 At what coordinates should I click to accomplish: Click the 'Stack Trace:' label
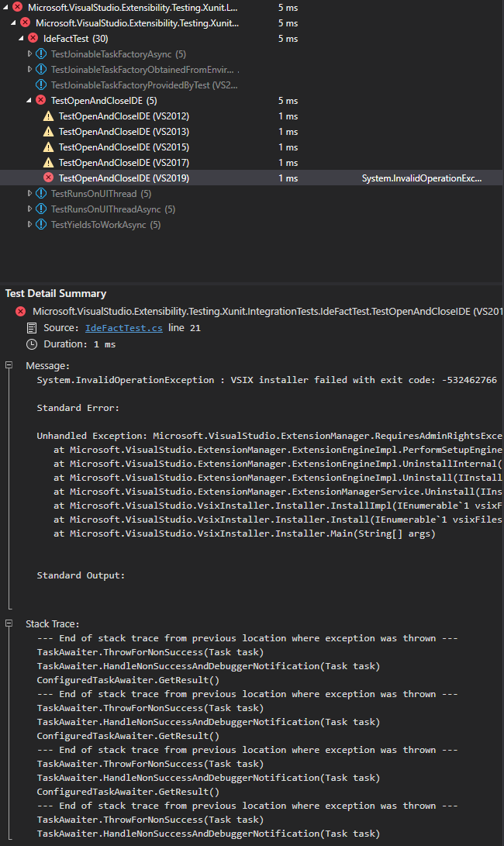pyautogui.click(x=53, y=623)
